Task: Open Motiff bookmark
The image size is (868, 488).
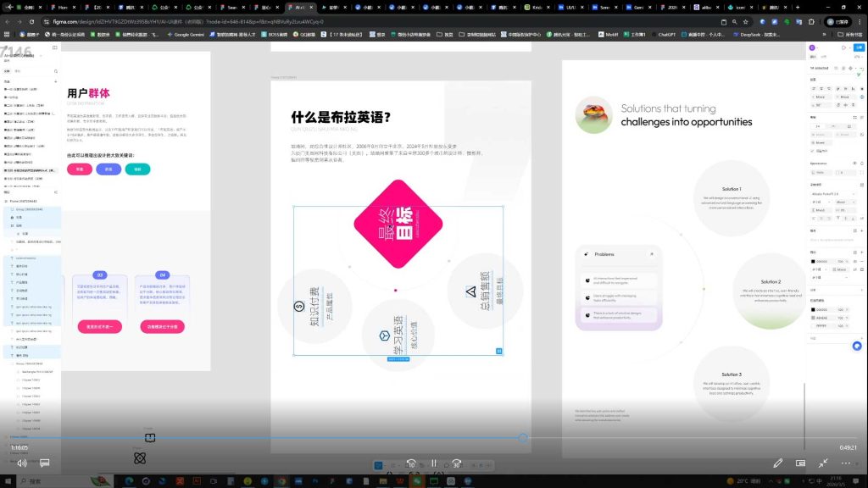Action: tap(608, 34)
